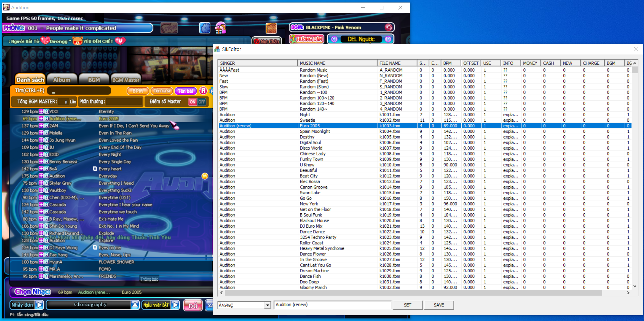Click the FILE NAME column header
Image resolution: width=644 pixels, height=321 pixels.
click(397, 63)
